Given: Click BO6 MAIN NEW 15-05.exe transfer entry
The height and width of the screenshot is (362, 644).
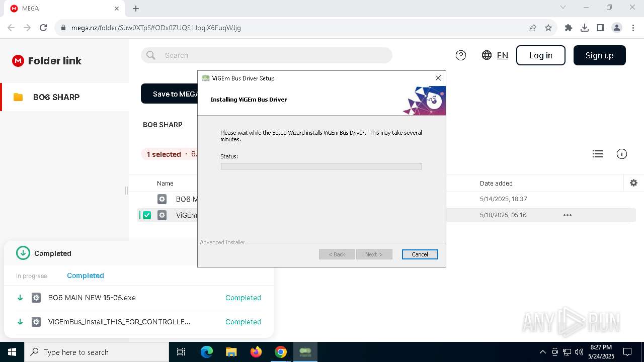Looking at the screenshot, I should tap(139, 298).
